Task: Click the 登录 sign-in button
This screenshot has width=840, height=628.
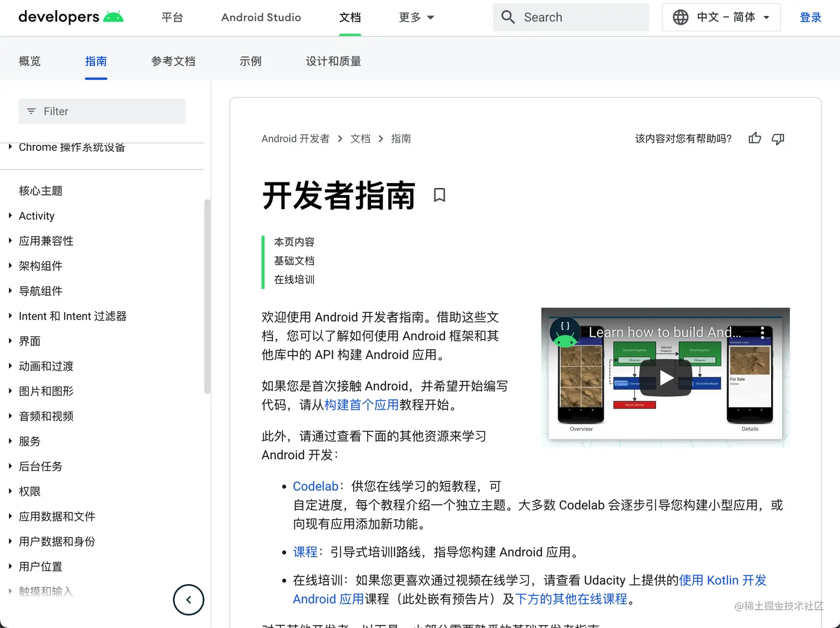Action: point(811,17)
